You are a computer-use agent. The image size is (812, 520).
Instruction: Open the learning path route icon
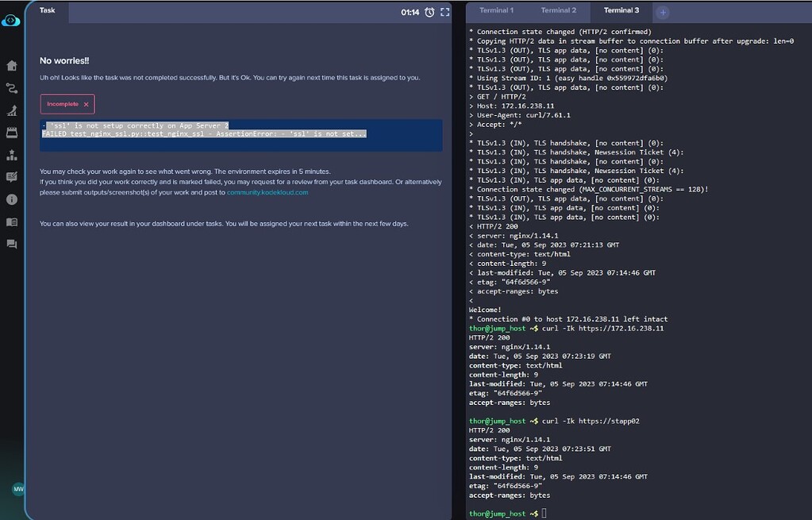coord(12,88)
